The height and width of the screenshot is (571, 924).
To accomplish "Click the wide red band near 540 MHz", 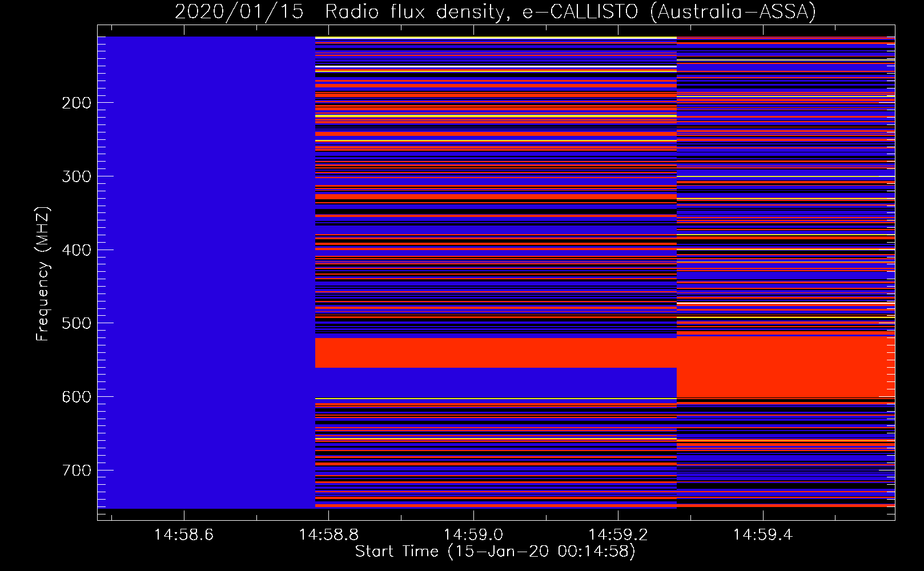I will (x=496, y=353).
